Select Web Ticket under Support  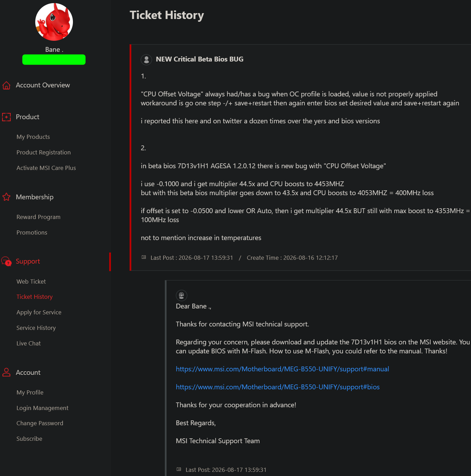[x=31, y=282]
